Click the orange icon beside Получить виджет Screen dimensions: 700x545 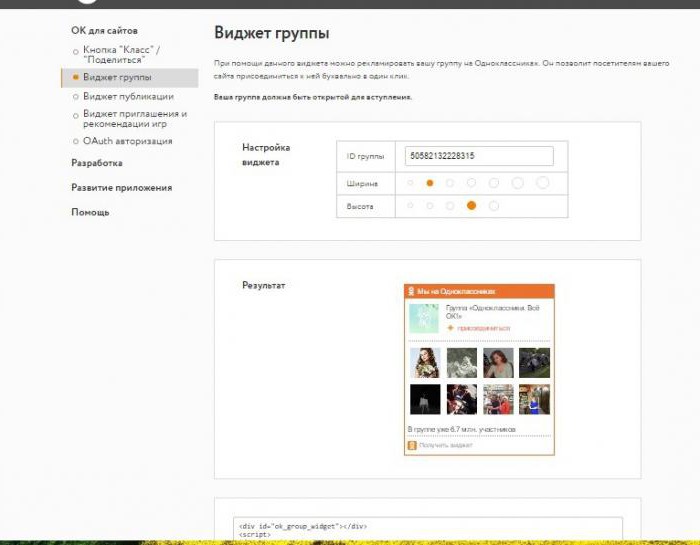click(x=412, y=445)
